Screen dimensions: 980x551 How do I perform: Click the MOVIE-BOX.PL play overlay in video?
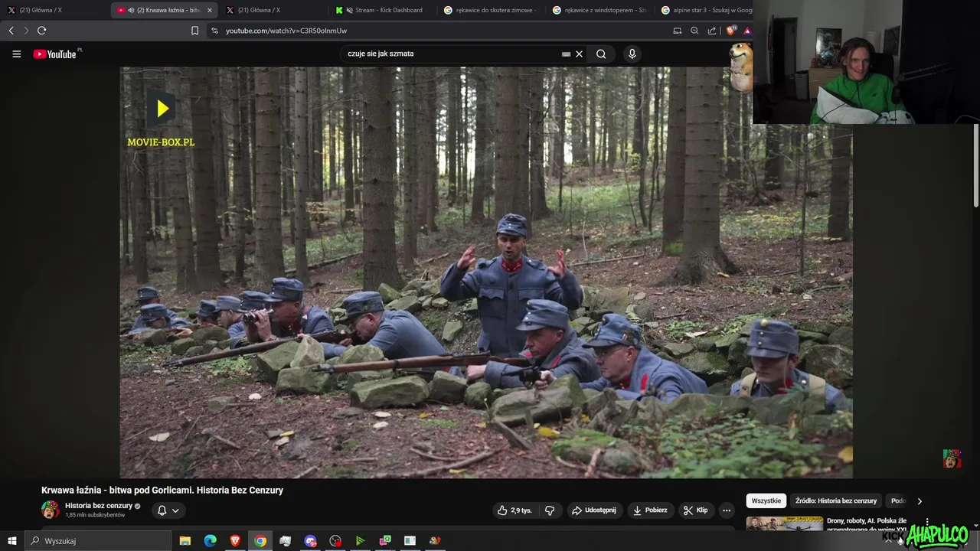tap(162, 109)
